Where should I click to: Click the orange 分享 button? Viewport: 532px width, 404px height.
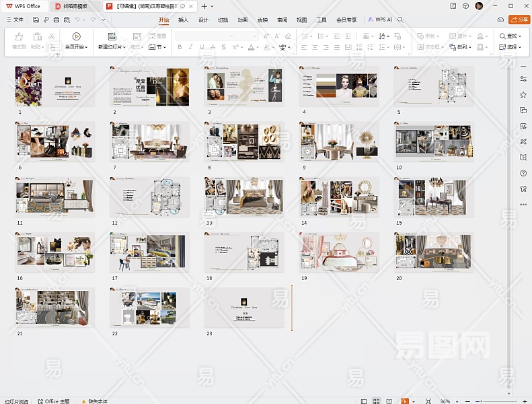519,20
